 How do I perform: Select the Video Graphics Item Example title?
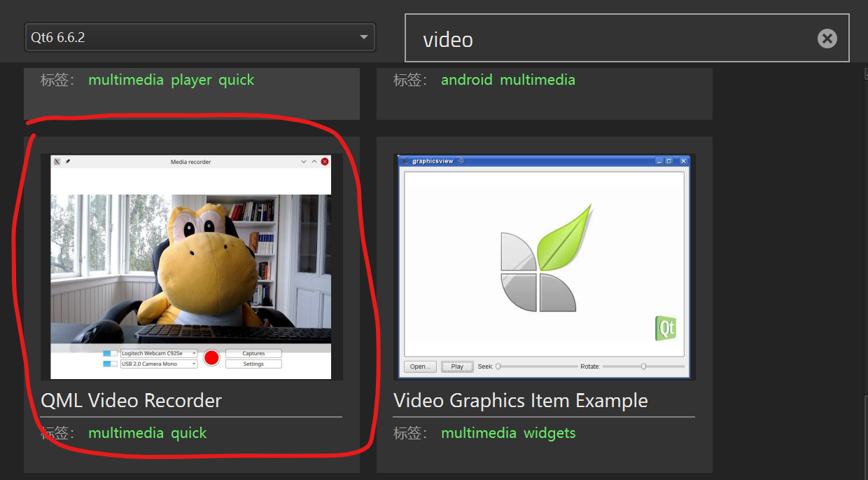point(521,401)
